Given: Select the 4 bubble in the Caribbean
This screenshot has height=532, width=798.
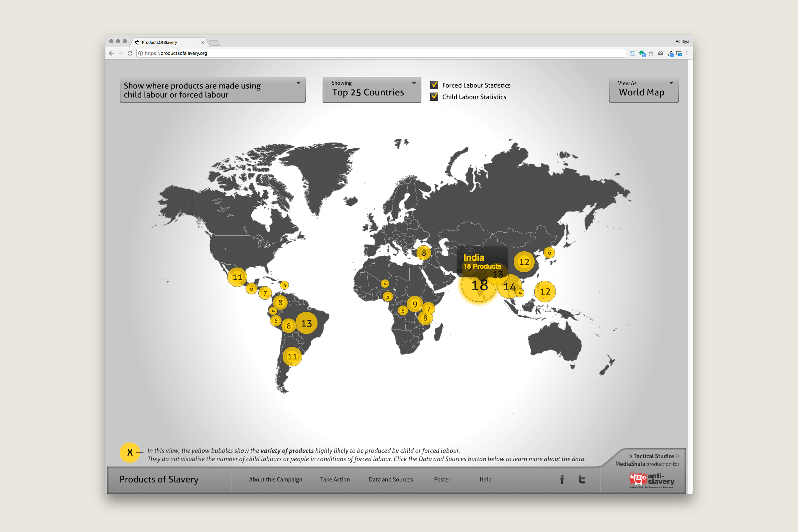Looking at the screenshot, I should click(x=285, y=285).
